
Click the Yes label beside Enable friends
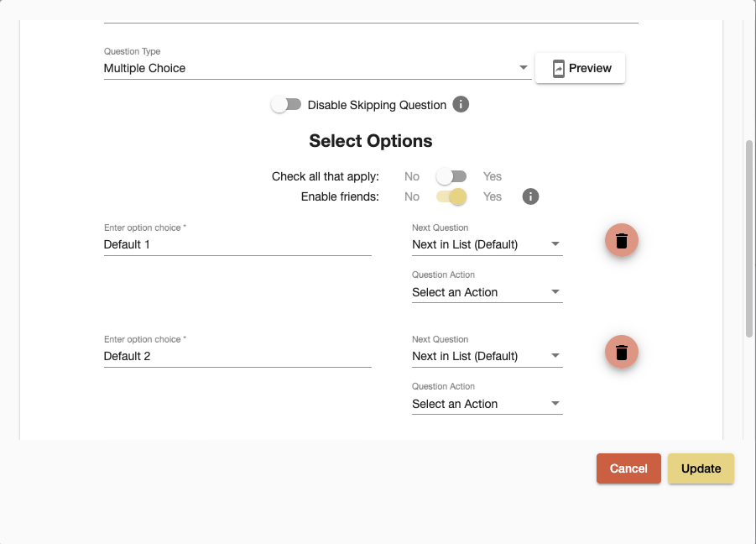click(x=493, y=196)
